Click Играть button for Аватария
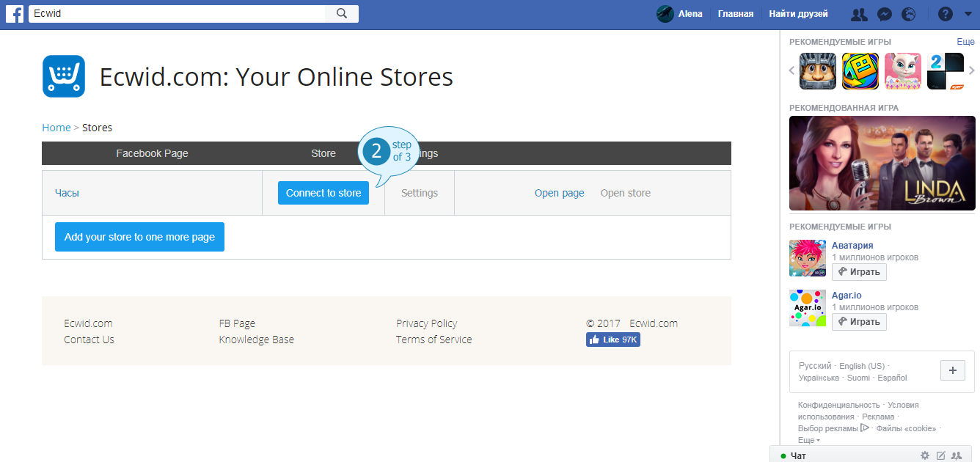Image resolution: width=980 pixels, height=462 pixels. click(x=859, y=272)
